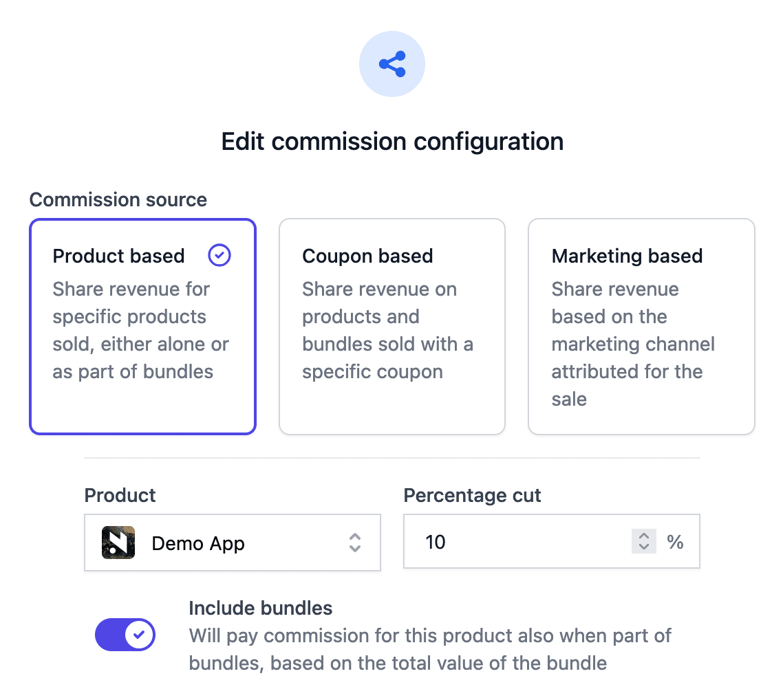Click the Demo App product thumbnail
This screenshot has width=783, height=700.
[x=118, y=543]
